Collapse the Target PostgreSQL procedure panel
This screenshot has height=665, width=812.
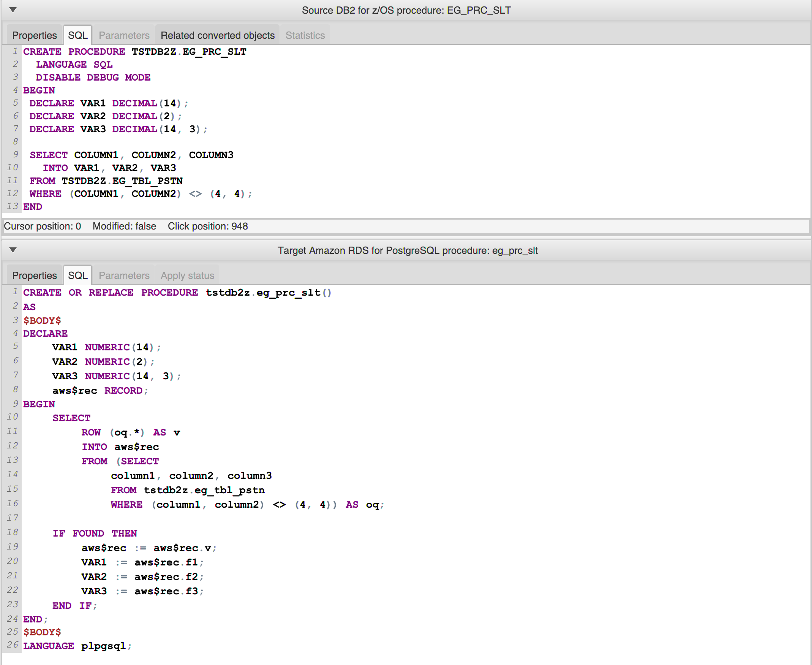pyautogui.click(x=13, y=250)
